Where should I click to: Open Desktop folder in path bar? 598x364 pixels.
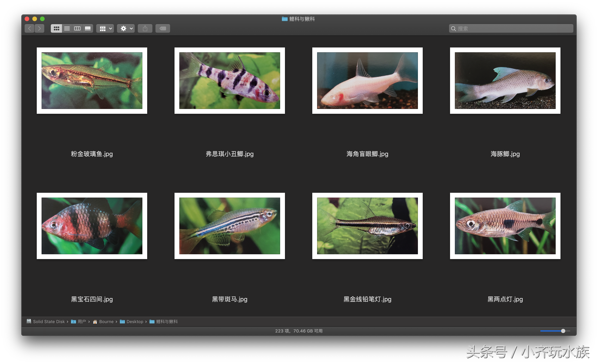[x=132, y=322]
